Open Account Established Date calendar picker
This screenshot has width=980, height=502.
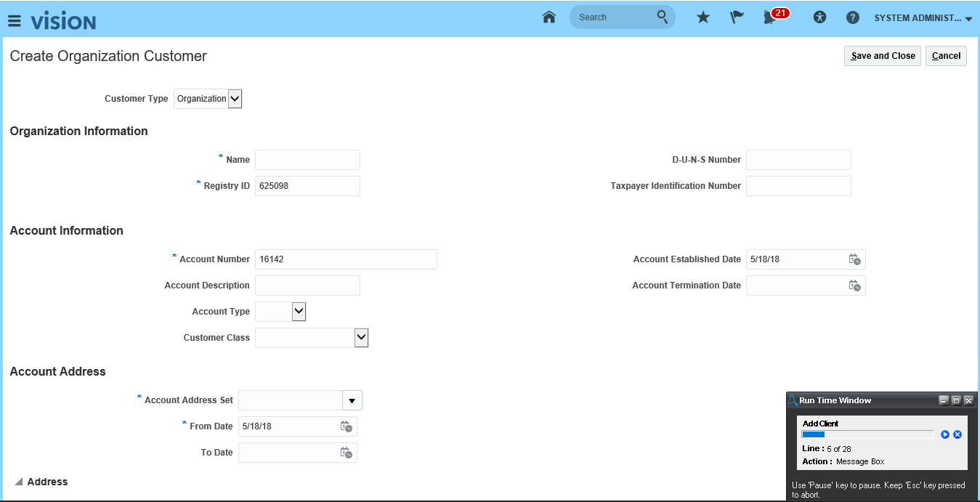click(x=855, y=259)
